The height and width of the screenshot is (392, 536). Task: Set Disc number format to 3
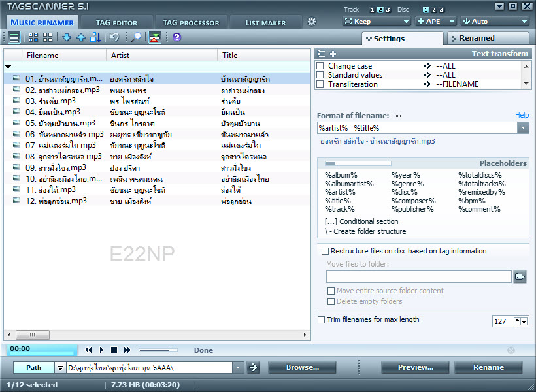point(442,10)
